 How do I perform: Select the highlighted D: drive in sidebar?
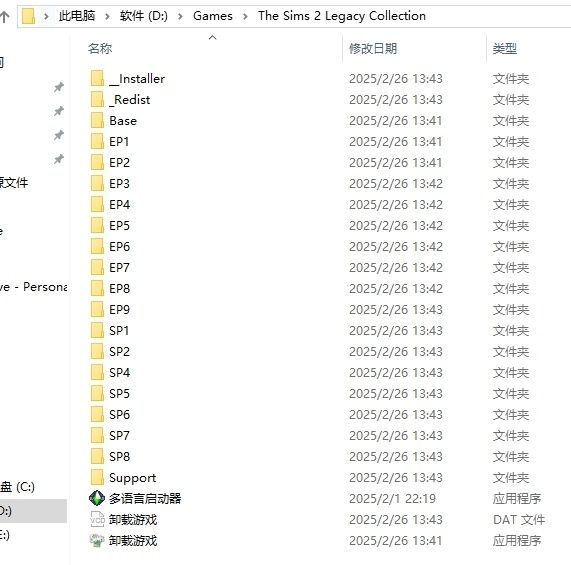click(x=33, y=511)
